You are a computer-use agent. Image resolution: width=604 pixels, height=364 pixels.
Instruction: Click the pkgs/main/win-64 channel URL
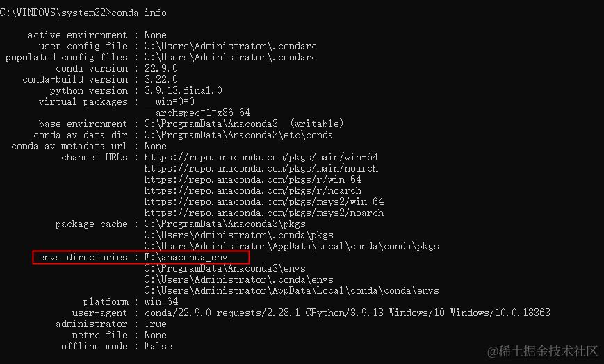coord(261,157)
